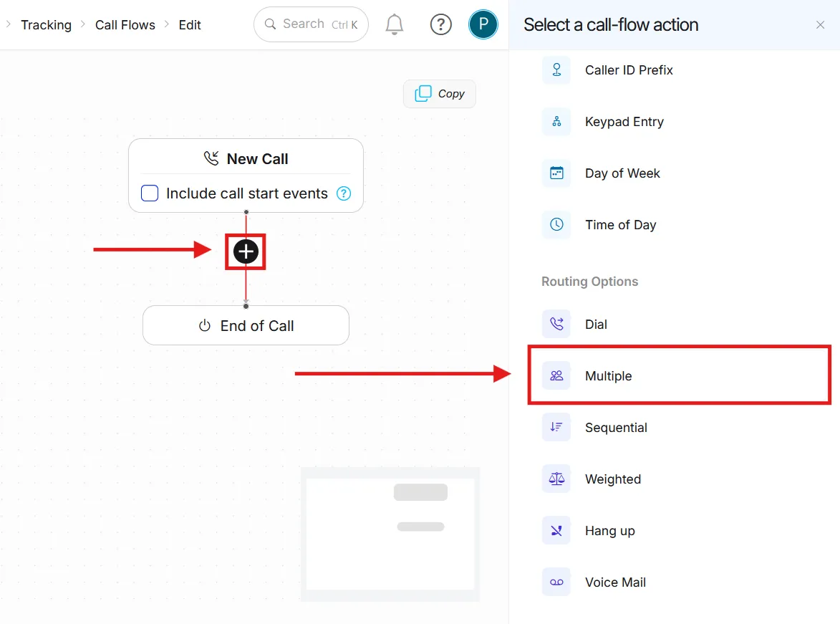This screenshot has height=624, width=840.
Task: Click the Sequential sort icon
Action: click(x=556, y=427)
